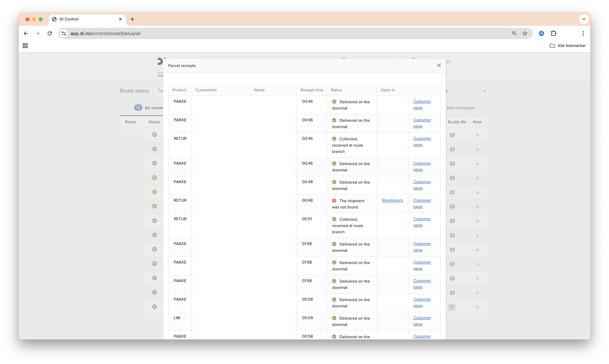
Task: Open the apps grid in bookmarks bar
Action: point(25,46)
